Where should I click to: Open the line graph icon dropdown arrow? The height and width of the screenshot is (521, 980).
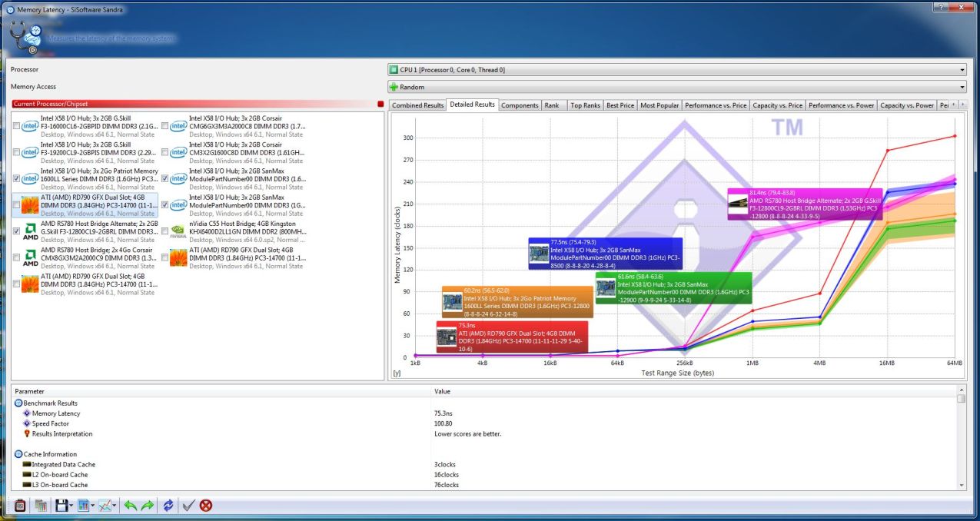(115, 506)
